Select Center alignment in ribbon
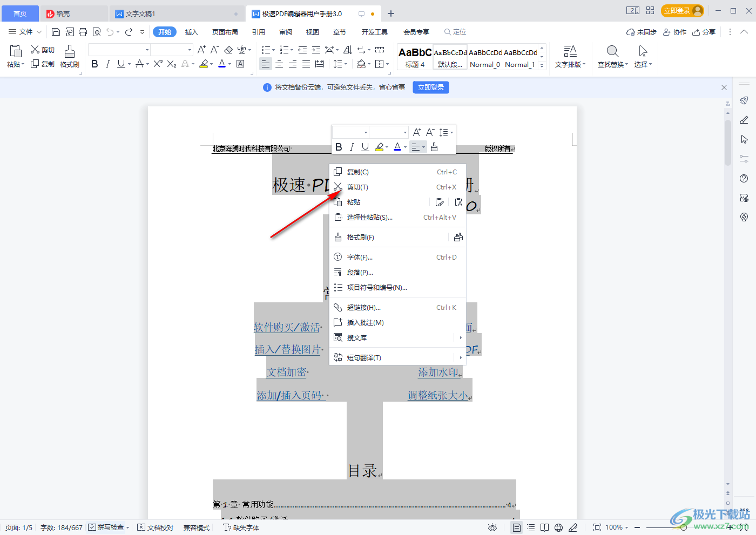 279,64
